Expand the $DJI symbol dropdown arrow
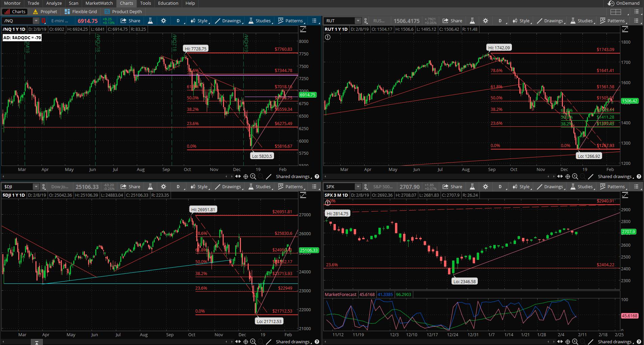644x345 pixels. pos(36,187)
